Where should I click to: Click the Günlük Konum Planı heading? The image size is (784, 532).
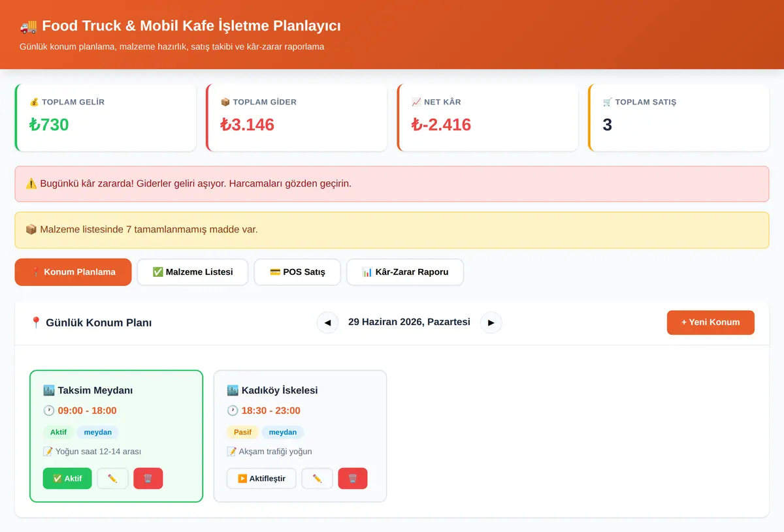click(x=91, y=322)
